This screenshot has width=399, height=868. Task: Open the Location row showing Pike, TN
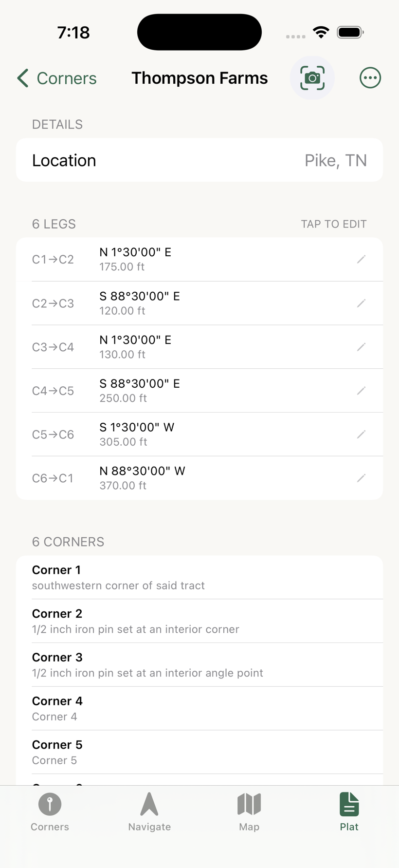coord(199,160)
